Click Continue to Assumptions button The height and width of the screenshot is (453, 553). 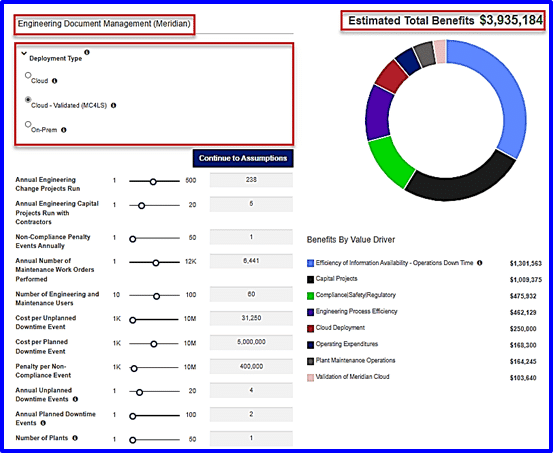click(243, 158)
